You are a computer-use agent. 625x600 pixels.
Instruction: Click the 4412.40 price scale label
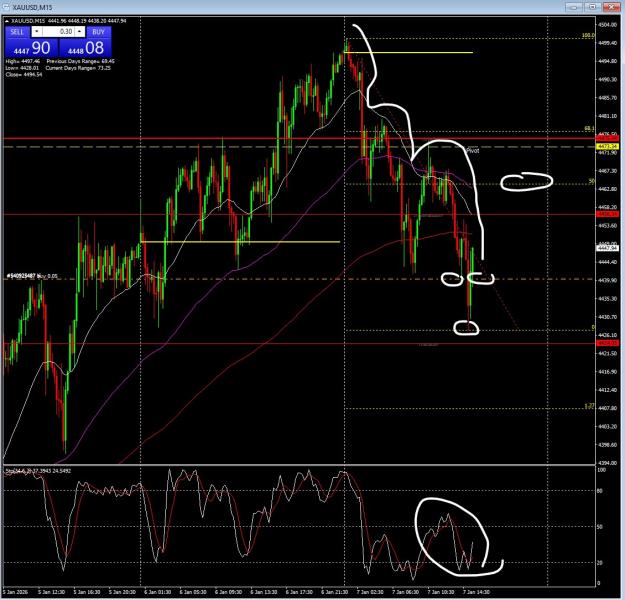pyautogui.click(x=607, y=390)
